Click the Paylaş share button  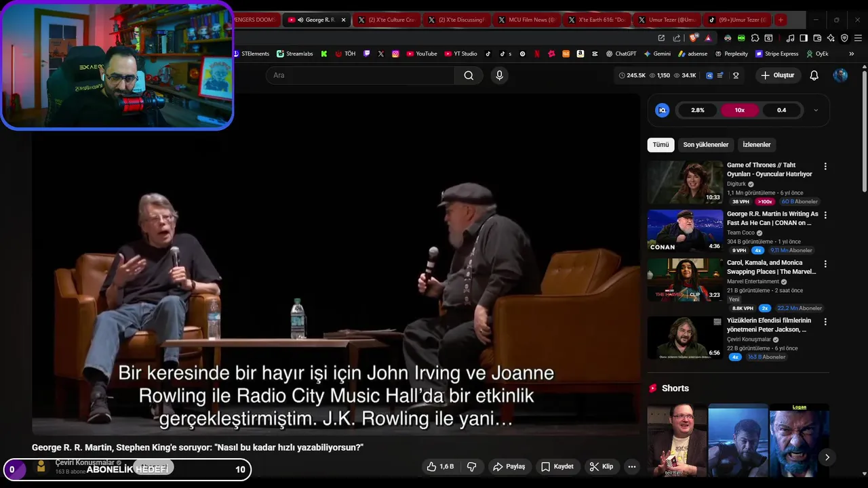pos(509,466)
